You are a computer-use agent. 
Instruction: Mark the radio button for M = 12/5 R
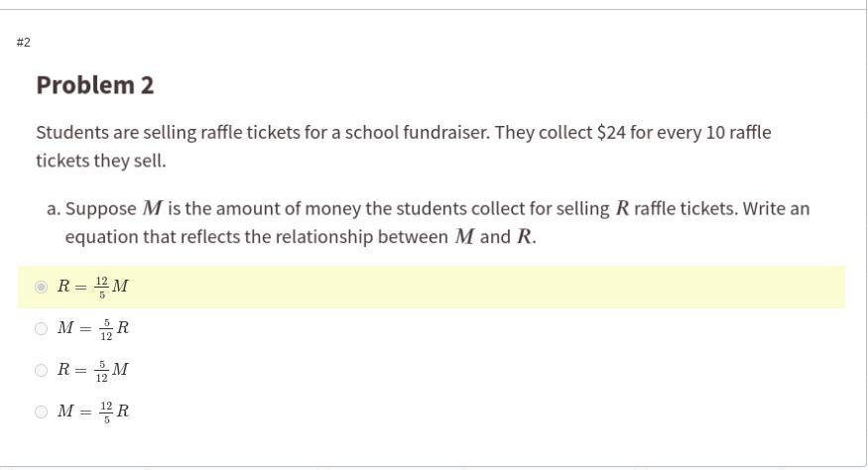pyautogui.click(x=41, y=411)
